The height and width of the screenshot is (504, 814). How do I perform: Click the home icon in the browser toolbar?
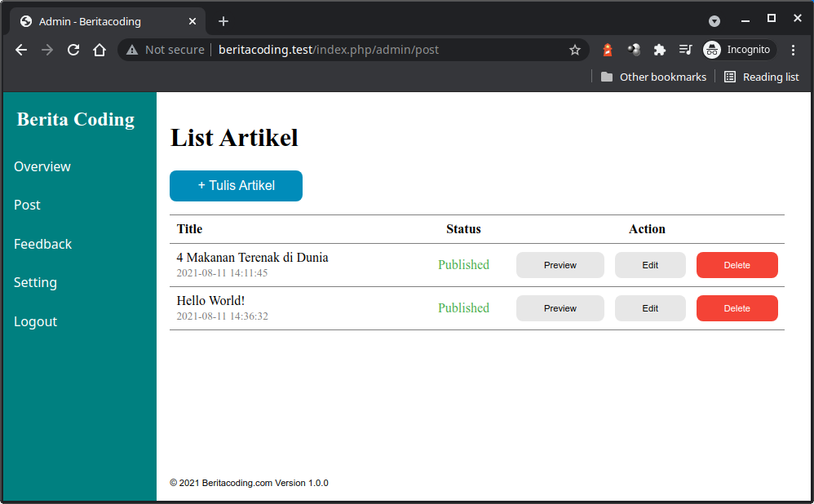click(x=99, y=50)
